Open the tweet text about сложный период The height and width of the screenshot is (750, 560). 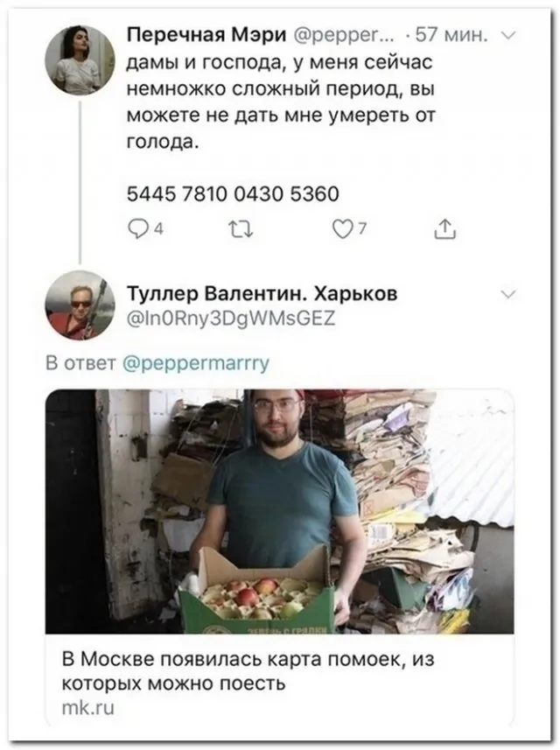coord(281,102)
